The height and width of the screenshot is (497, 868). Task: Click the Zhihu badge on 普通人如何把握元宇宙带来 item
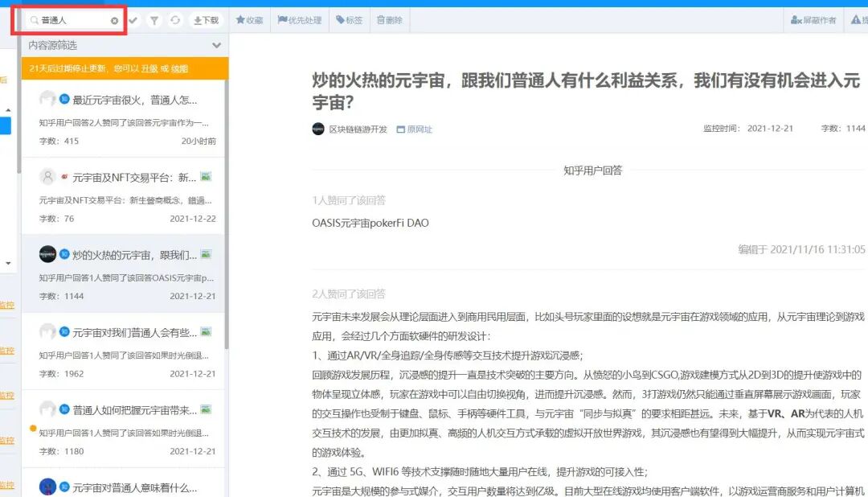[64, 409]
